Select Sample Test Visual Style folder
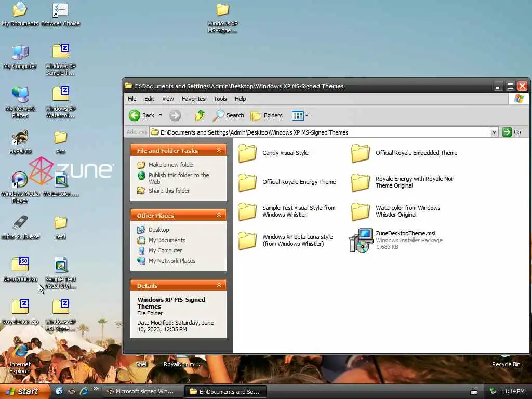Screen dimensions: 532x399 tap(287, 211)
